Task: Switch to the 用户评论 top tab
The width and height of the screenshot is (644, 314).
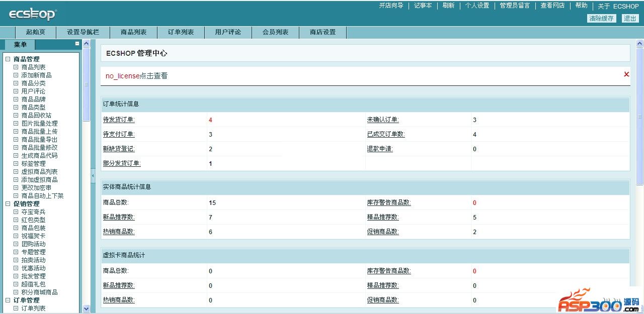Action: (x=228, y=32)
